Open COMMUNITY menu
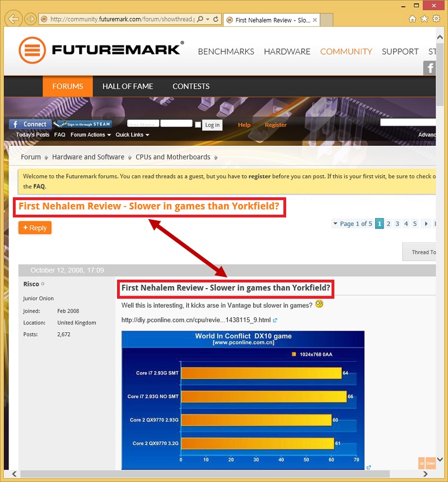The height and width of the screenshot is (482, 448). click(x=346, y=52)
